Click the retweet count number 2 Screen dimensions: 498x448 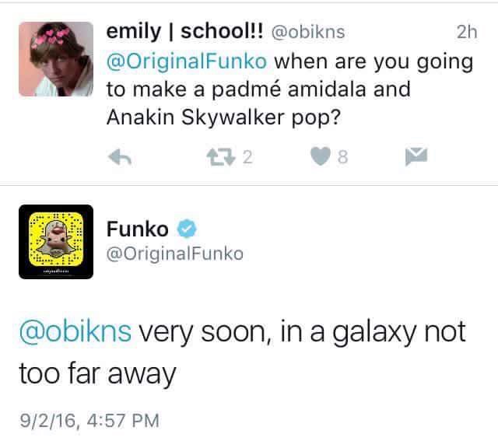pos(247,157)
